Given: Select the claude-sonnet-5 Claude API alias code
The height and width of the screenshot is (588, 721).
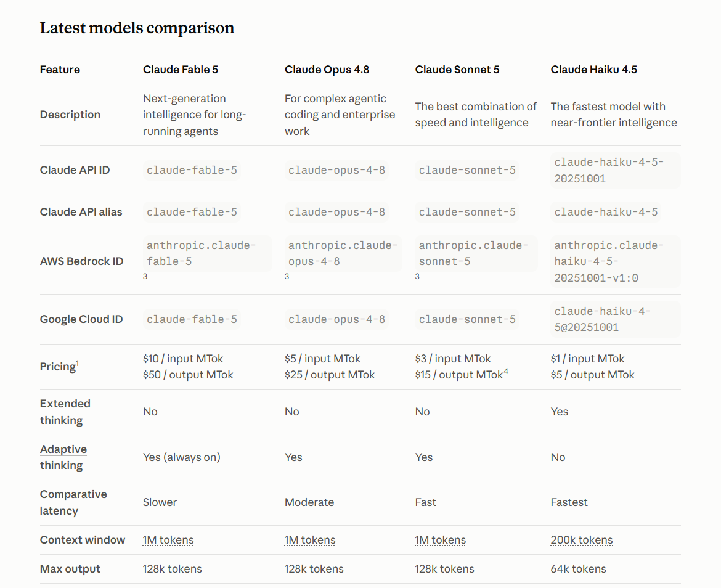Looking at the screenshot, I should point(467,212).
